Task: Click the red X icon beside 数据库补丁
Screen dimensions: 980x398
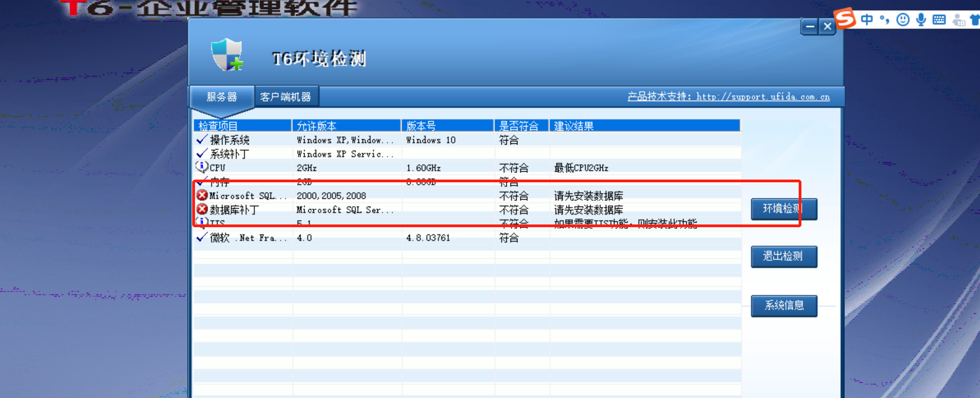Action: [x=202, y=209]
